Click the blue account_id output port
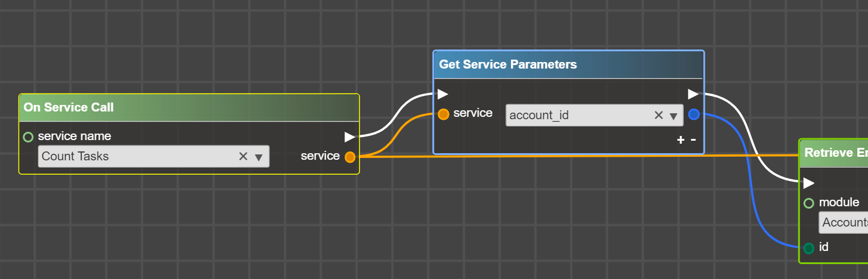This screenshot has width=868, height=279. coord(693,114)
